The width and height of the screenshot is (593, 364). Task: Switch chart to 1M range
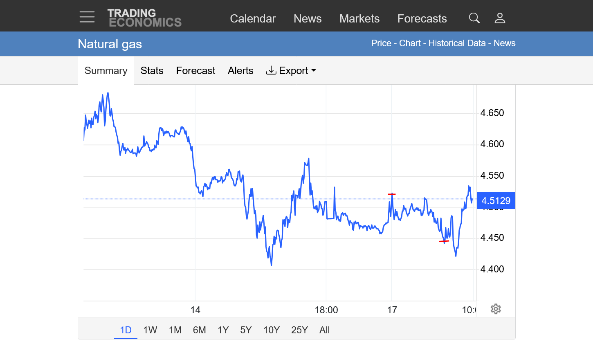click(x=175, y=330)
